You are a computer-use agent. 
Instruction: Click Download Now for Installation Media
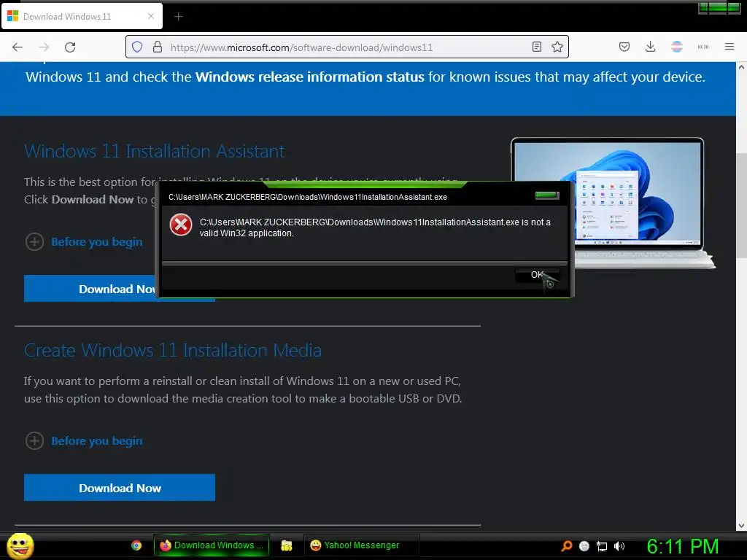coord(120,488)
